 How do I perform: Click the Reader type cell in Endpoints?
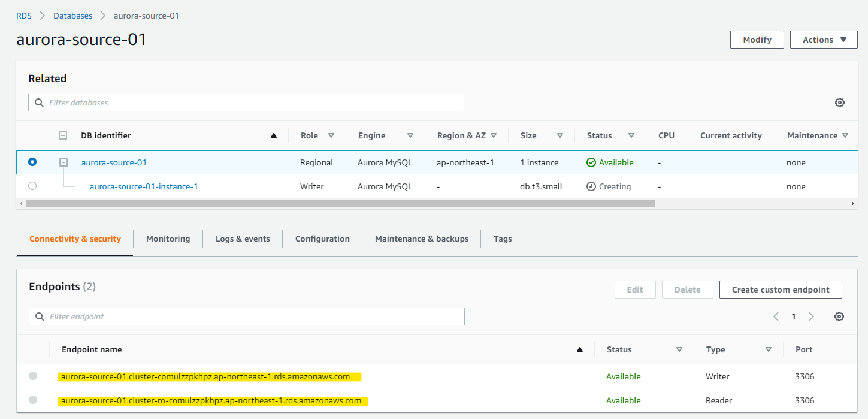[x=719, y=400]
